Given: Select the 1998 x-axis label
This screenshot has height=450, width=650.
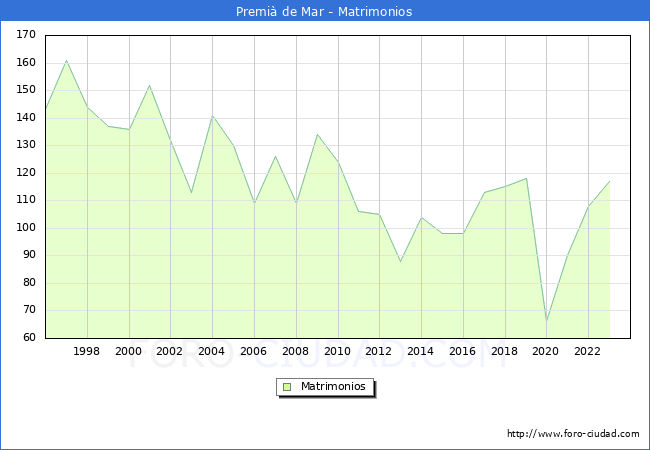Looking at the screenshot, I should click(x=87, y=351).
